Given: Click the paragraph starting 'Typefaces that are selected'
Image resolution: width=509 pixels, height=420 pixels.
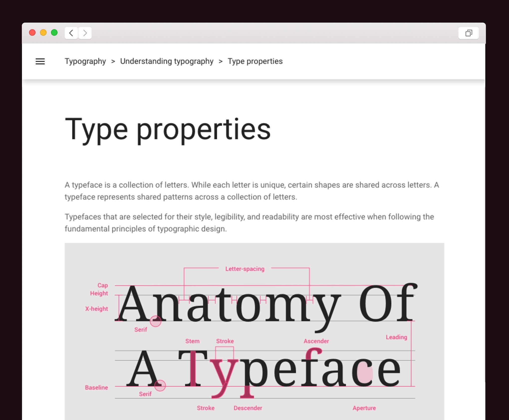Looking at the screenshot, I should (x=250, y=223).
